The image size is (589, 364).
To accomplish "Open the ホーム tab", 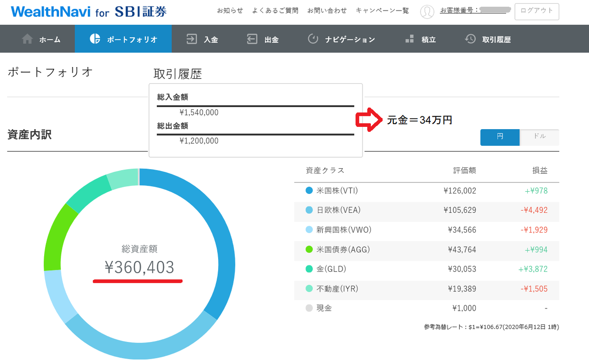I will 41,39.
